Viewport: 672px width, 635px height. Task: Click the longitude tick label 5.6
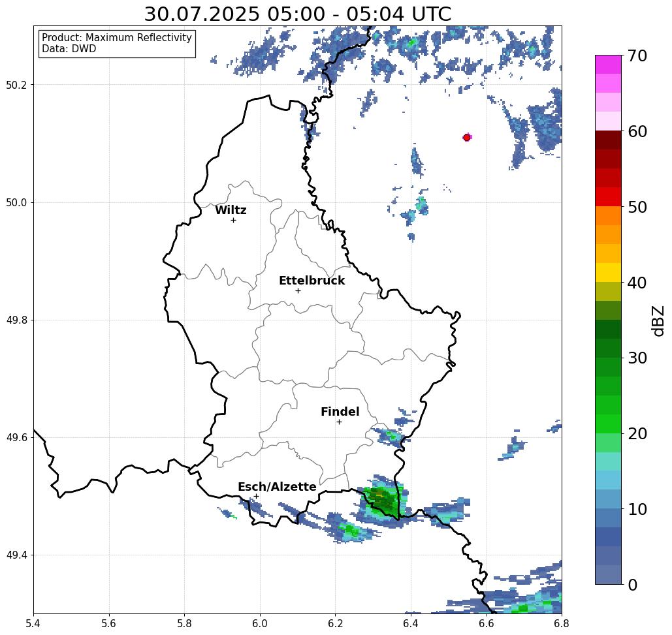109,623
